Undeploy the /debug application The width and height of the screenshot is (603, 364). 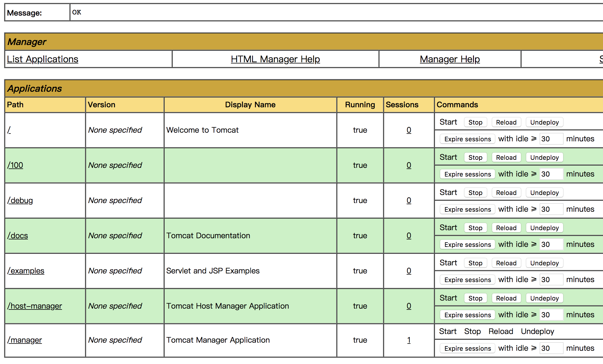544,193
